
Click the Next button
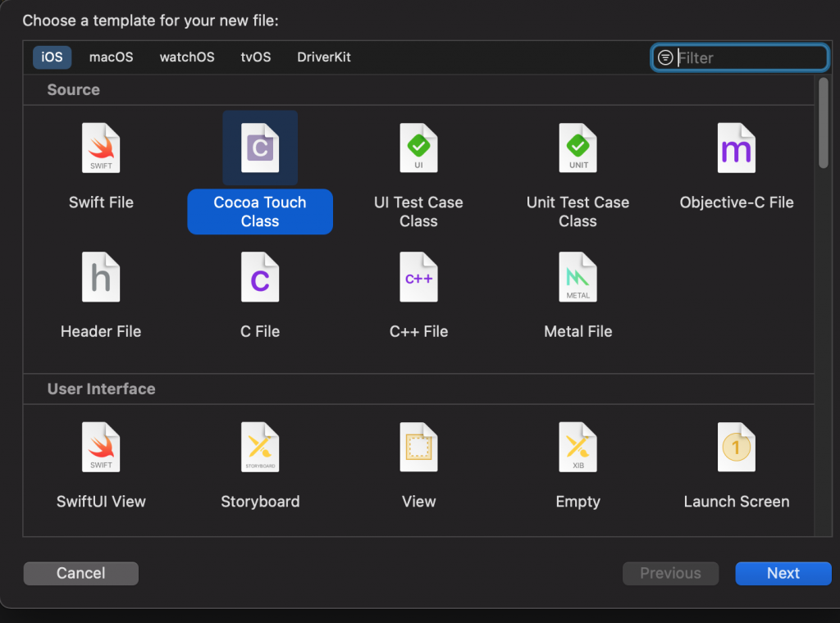click(783, 573)
